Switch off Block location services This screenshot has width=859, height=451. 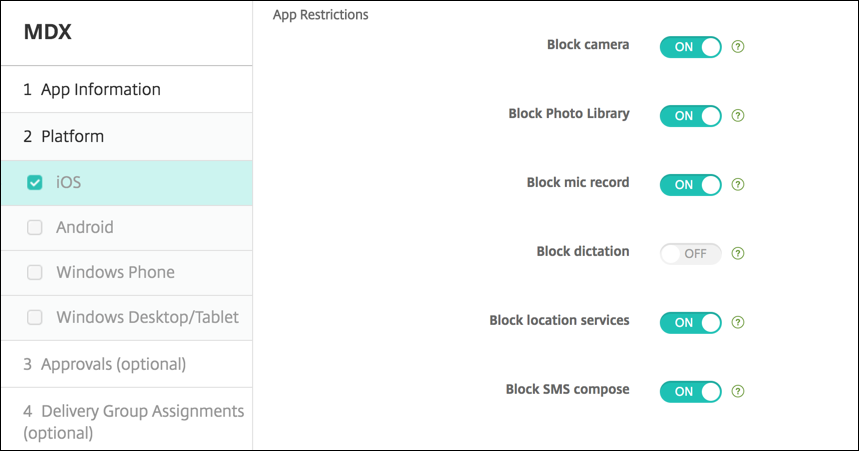690,323
